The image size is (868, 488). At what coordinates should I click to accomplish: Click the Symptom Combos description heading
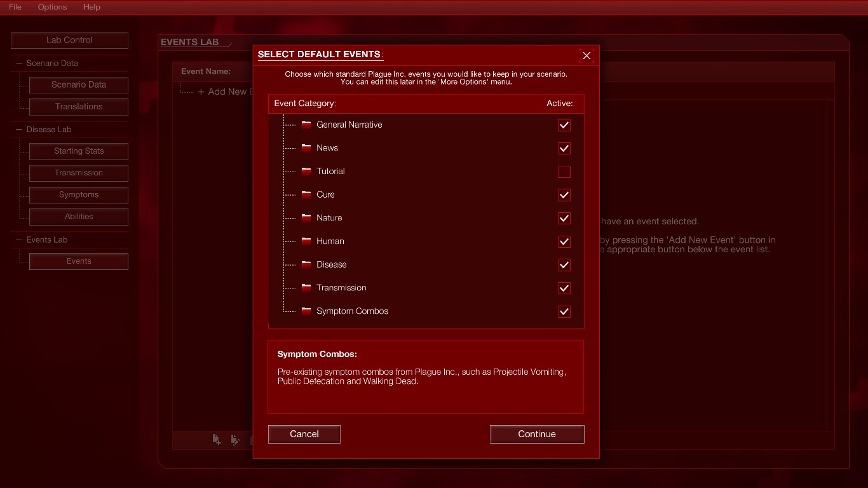coord(317,354)
